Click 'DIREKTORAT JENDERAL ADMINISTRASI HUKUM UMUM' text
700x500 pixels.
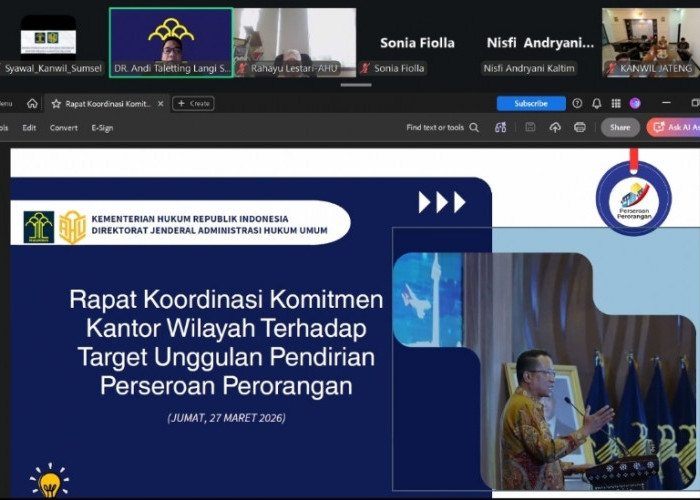(x=209, y=231)
